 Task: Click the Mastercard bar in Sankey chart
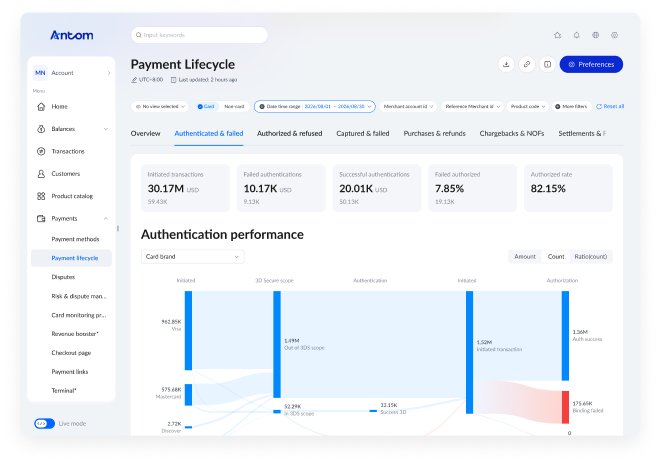pyautogui.click(x=188, y=395)
